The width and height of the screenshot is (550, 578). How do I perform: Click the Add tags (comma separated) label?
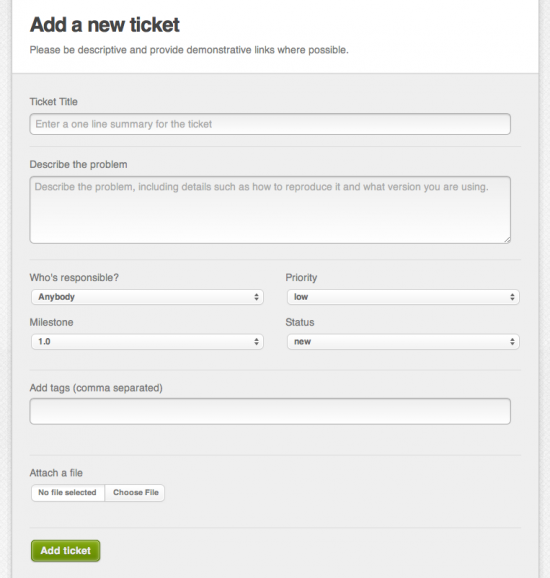[x=96, y=388]
